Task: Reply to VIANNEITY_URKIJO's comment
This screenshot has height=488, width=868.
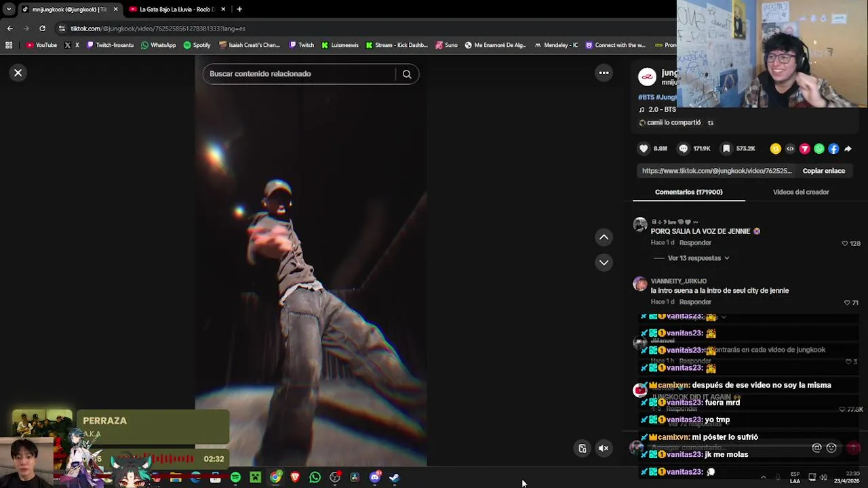Action: click(695, 302)
